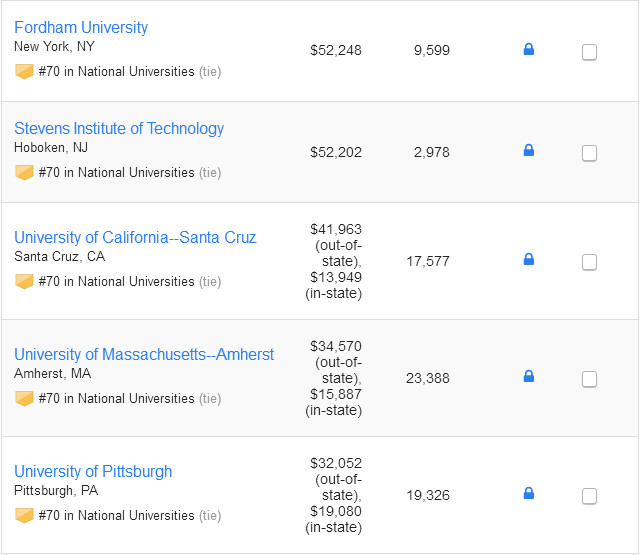Open the Fordham University link
The image size is (640, 555).
coord(81,27)
